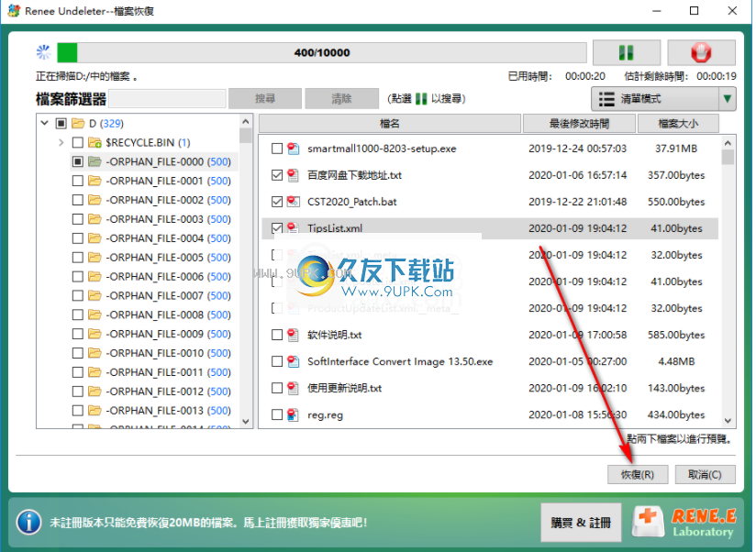This screenshot has height=552, width=756.
Task: Click the green arrow of the list mode dropdown
Action: point(727,99)
